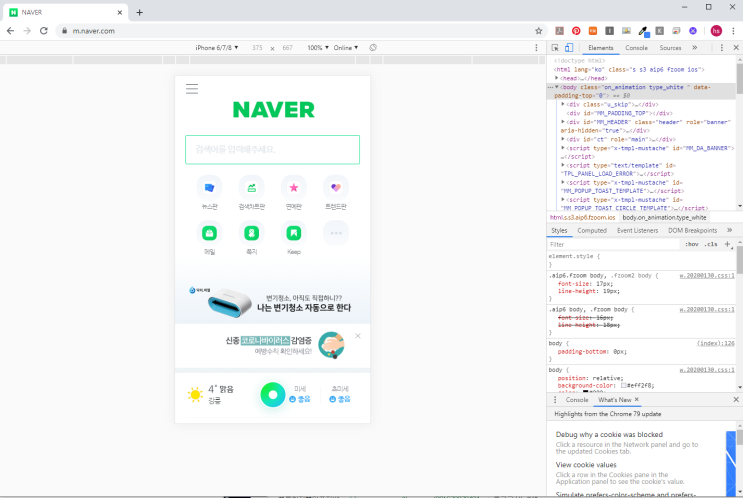Switch to the Sources panel tab

coord(670,48)
